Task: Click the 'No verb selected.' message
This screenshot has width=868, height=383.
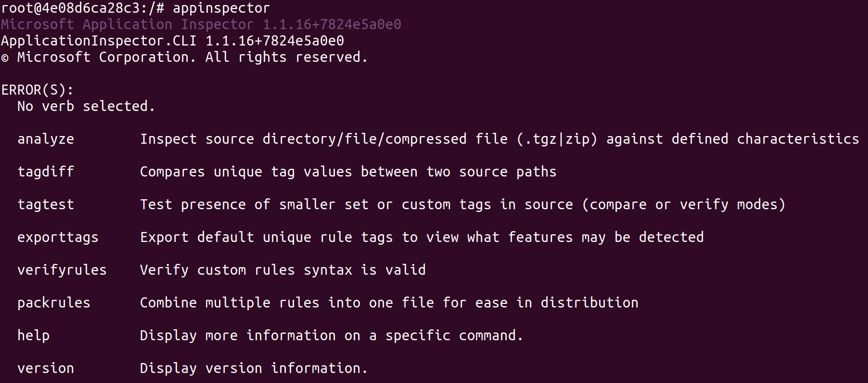Action: (x=86, y=106)
